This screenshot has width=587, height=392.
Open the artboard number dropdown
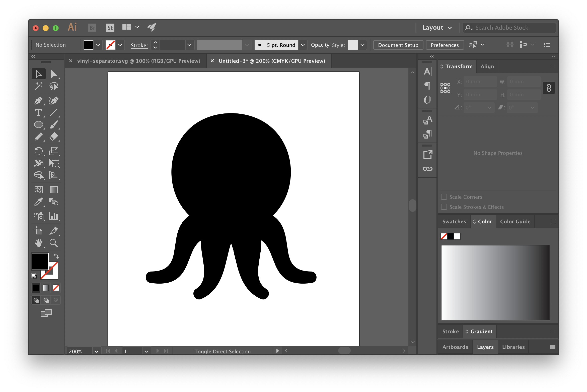(x=147, y=351)
